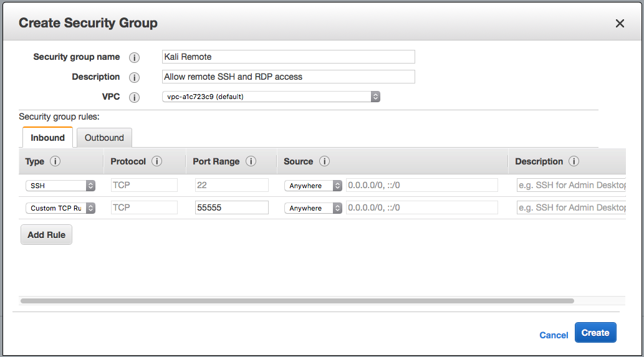Screen dimensions: 644x357
Task: Click info icon next to VPC label
Action: 134,98
